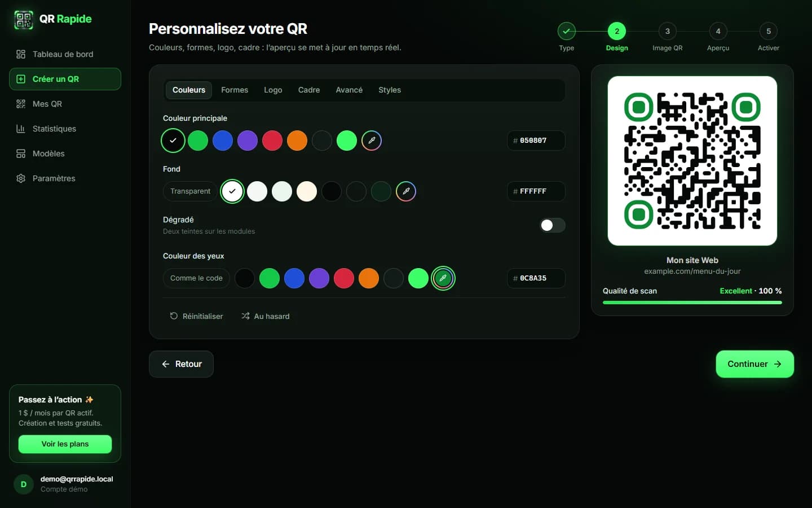Open the Styles tab

390,90
